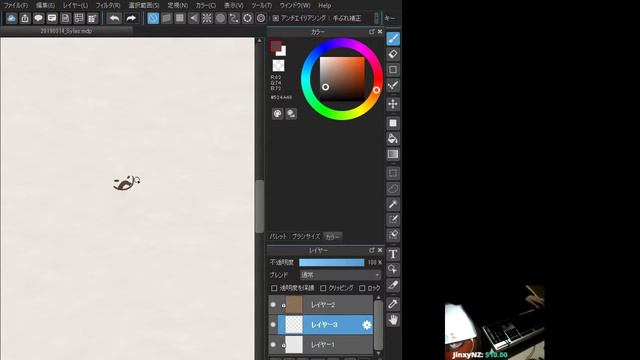
Task: Select the Divide/knife tool
Action: pyautogui.click(x=393, y=285)
